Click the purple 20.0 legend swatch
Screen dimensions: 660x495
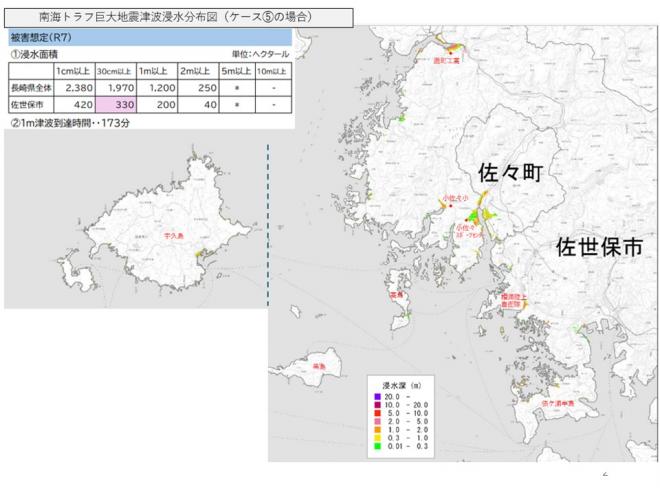coord(377,397)
